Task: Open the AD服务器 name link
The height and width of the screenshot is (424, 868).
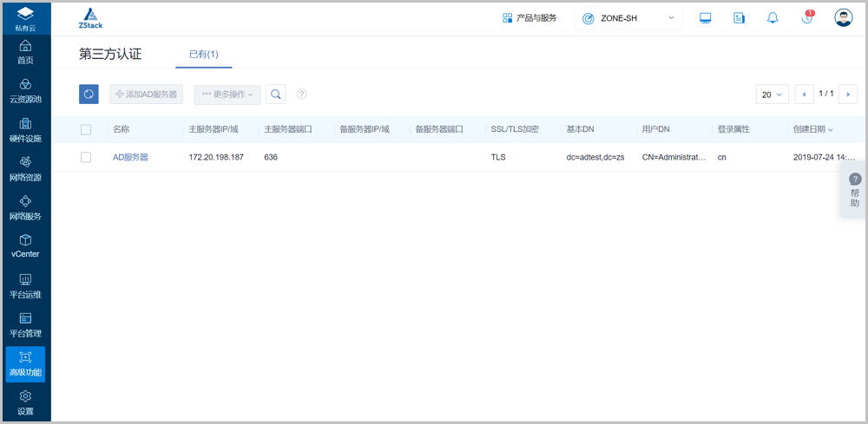Action: coord(130,157)
